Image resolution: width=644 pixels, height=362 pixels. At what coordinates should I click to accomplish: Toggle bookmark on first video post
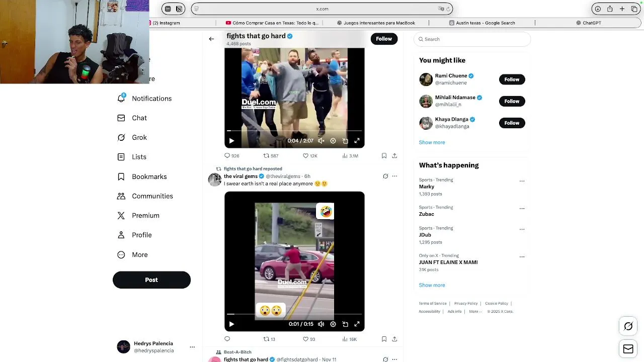tap(384, 156)
